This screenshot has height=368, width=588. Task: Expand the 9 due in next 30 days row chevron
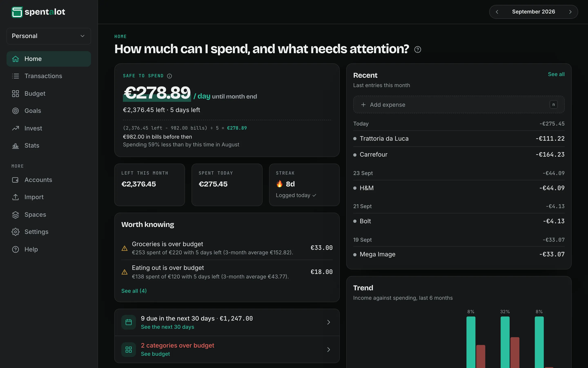tap(329, 322)
